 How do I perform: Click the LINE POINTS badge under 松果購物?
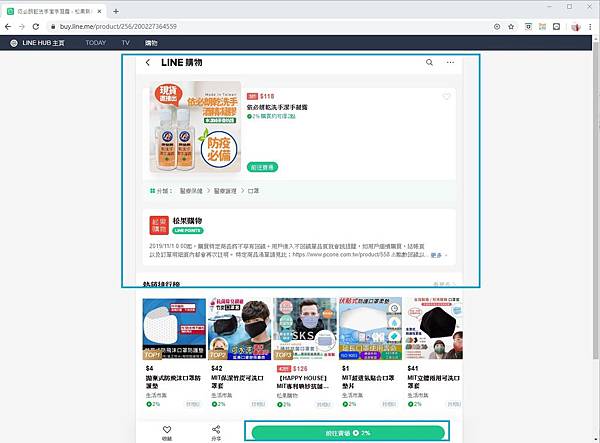[x=188, y=230]
